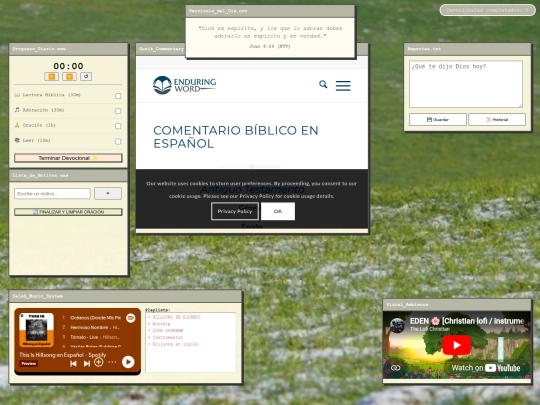
Task: Skip to previous track in Spotify player
Action: [x=73, y=363]
